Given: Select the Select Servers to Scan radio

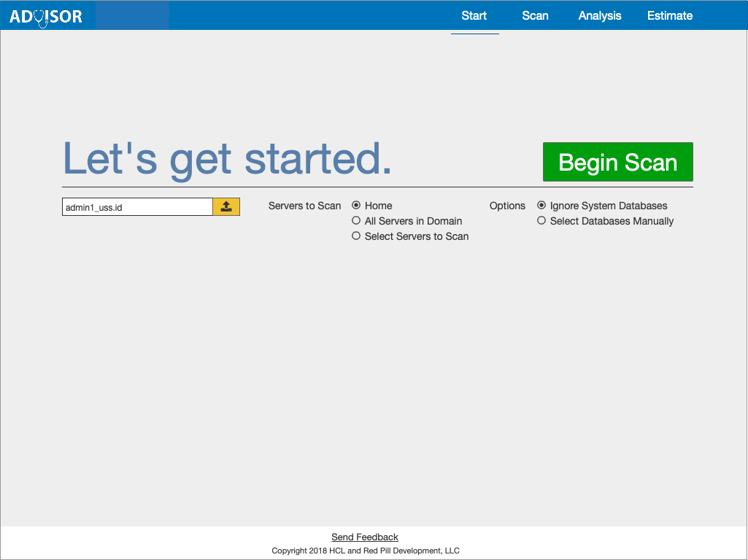Looking at the screenshot, I should point(356,236).
